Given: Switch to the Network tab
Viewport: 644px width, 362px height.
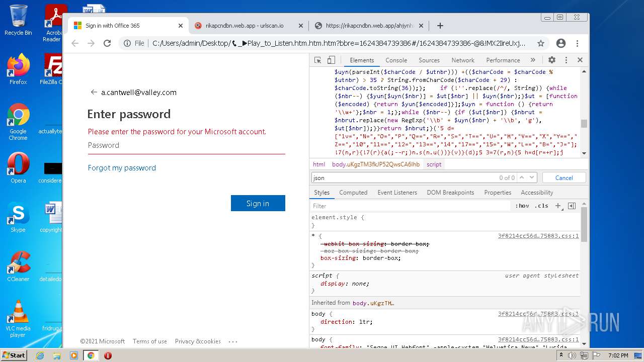Looking at the screenshot, I should pos(463,60).
